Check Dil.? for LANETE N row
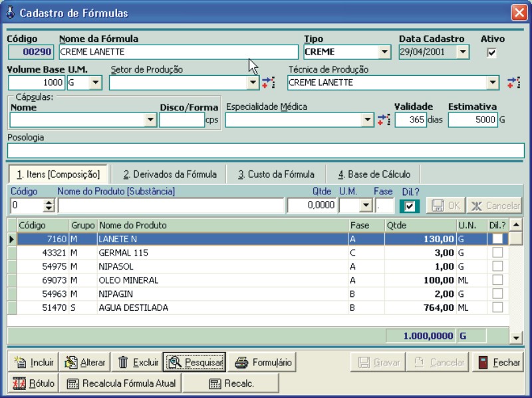 [497, 239]
